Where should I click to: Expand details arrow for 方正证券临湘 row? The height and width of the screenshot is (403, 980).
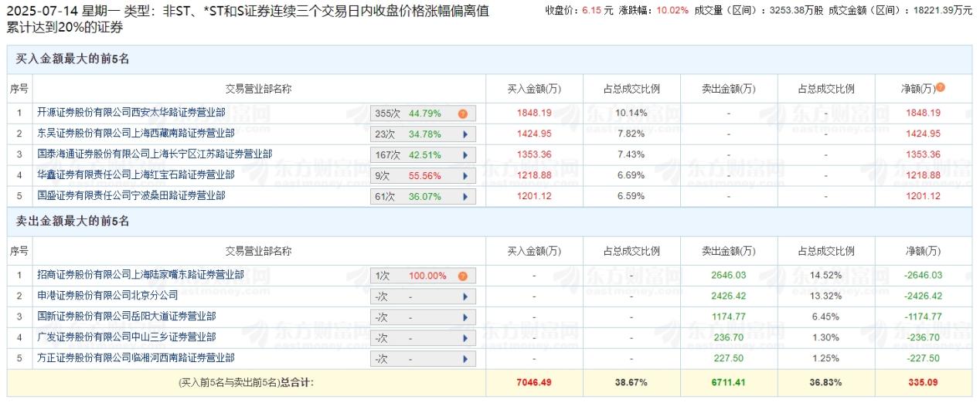coord(464,359)
